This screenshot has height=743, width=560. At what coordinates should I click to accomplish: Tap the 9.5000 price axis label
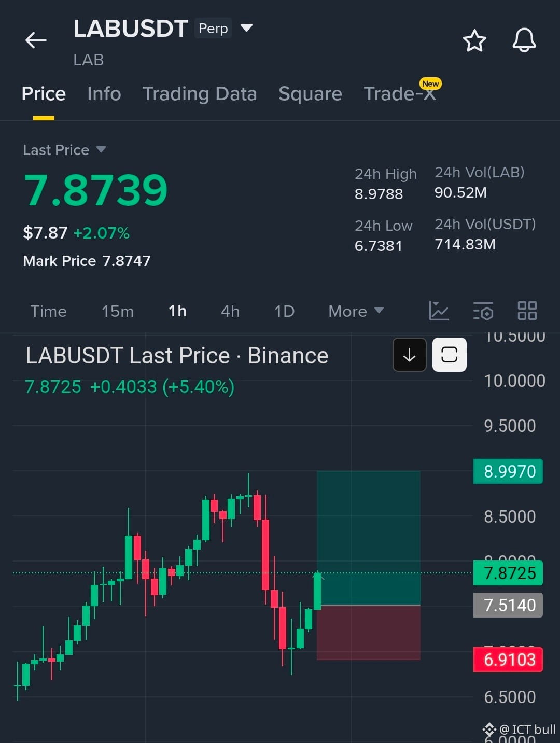tap(510, 426)
